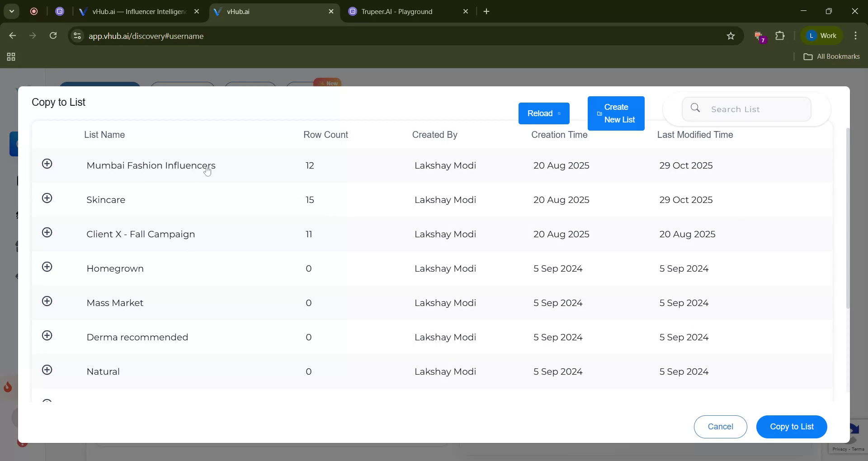Open the Chrome three-dot menu

(x=856, y=36)
